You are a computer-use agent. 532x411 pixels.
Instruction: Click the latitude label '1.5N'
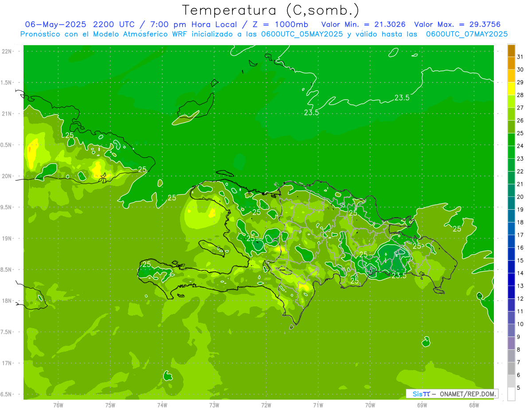[7, 82]
